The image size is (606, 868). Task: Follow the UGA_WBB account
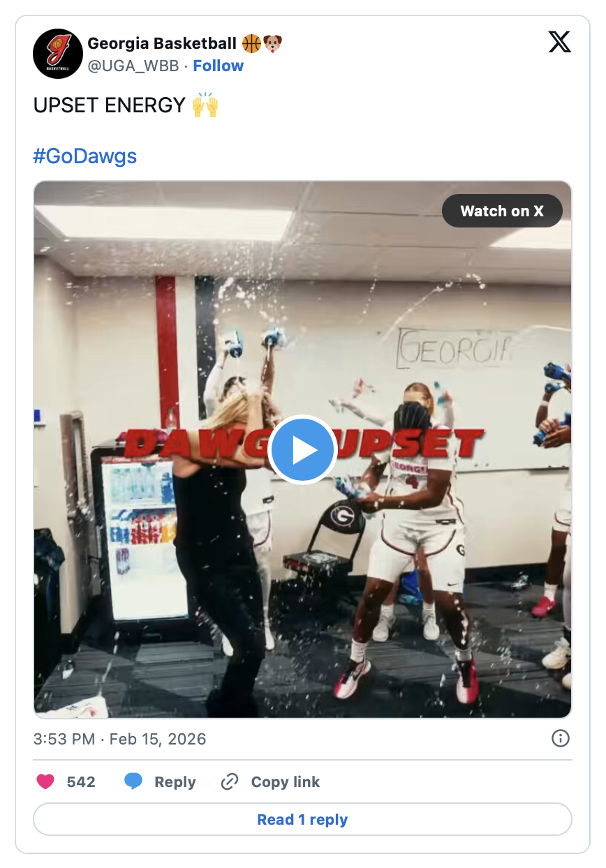[x=219, y=66]
